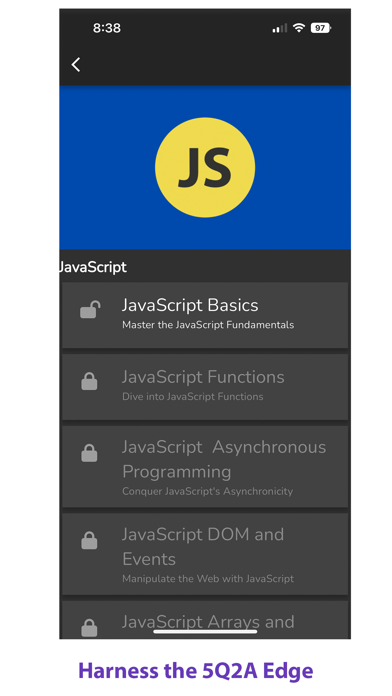This screenshot has height=696, width=392.
Task: Select JavaScript Asynchronous Programming module
Action: pyautogui.click(x=205, y=467)
